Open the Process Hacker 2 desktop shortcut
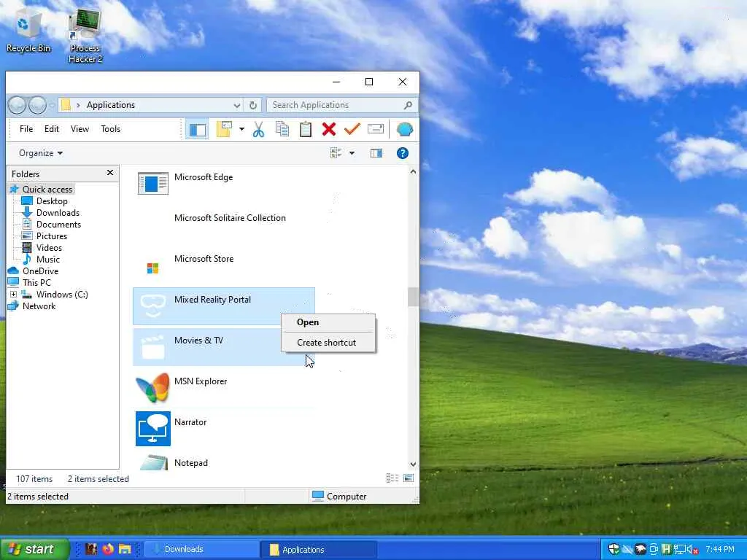The image size is (747, 560). pyautogui.click(x=85, y=37)
